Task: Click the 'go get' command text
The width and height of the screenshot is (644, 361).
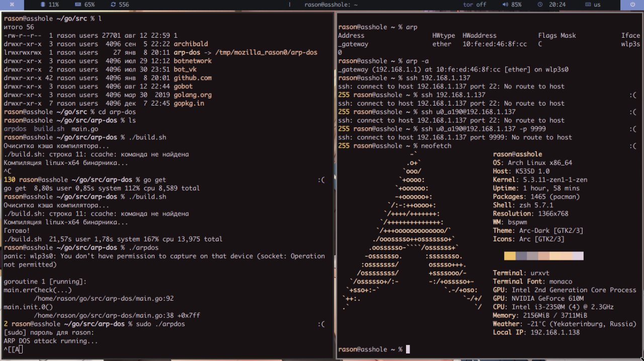Action: [155, 179]
